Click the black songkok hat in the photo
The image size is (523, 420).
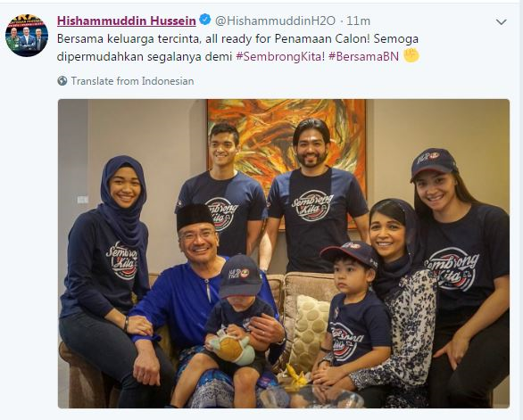pos(195,216)
